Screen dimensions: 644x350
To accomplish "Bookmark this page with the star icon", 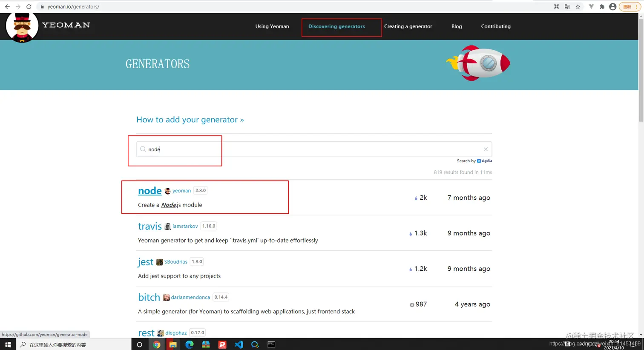I will click(x=578, y=6).
